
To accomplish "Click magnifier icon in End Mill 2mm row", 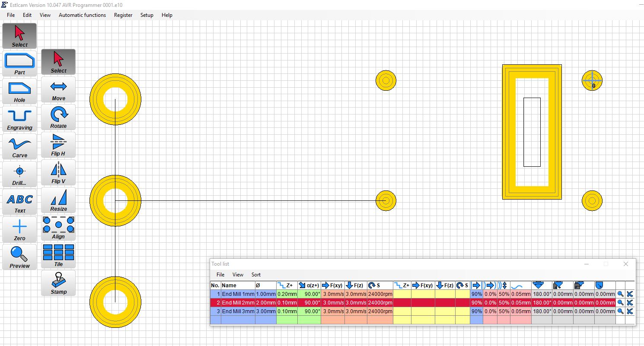I will pyautogui.click(x=620, y=302).
